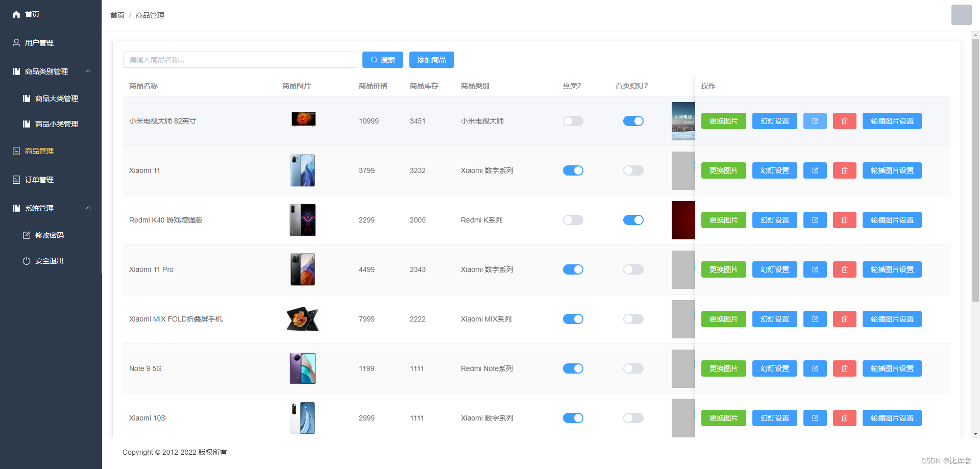Enable 首页幻灯 for Note 9 5G
The height and width of the screenshot is (469, 980).
(x=633, y=368)
